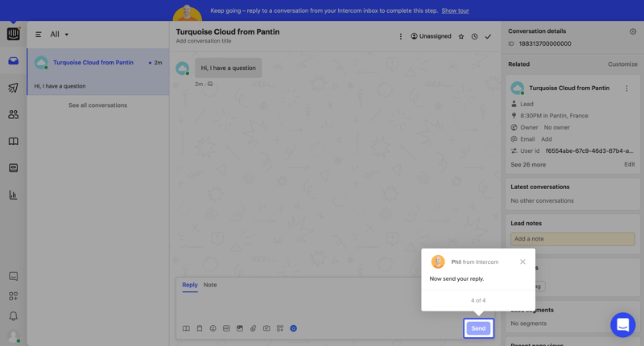
Task: Open Messenger settings icon in sidebar
Action: 13,276
